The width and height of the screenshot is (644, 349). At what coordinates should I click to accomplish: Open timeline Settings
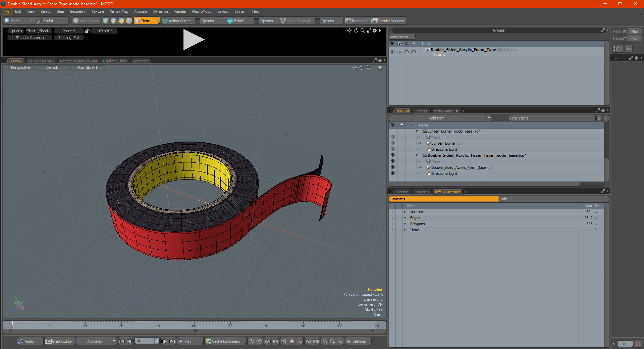(x=358, y=341)
